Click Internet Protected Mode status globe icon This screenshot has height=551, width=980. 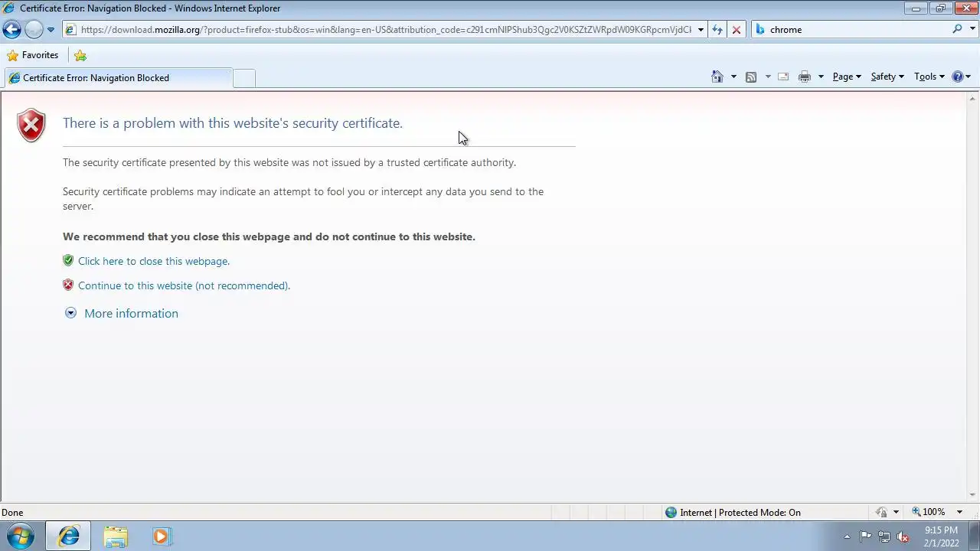(671, 513)
